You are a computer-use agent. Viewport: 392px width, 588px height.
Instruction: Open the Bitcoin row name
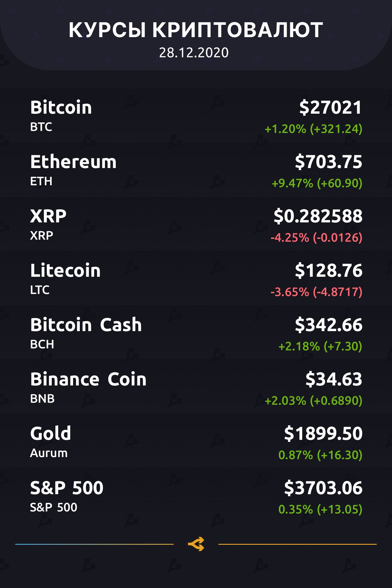pos(61,107)
